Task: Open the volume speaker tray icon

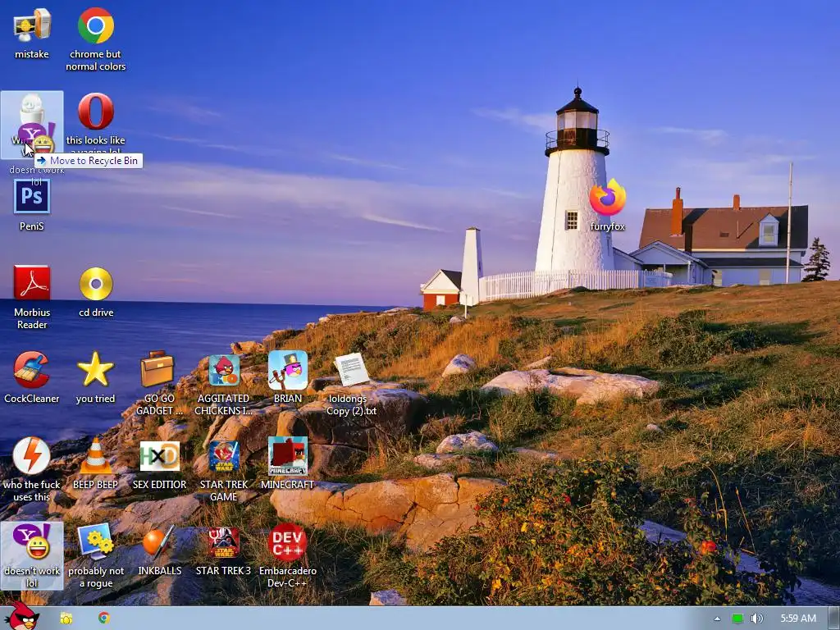Action: click(x=757, y=619)
